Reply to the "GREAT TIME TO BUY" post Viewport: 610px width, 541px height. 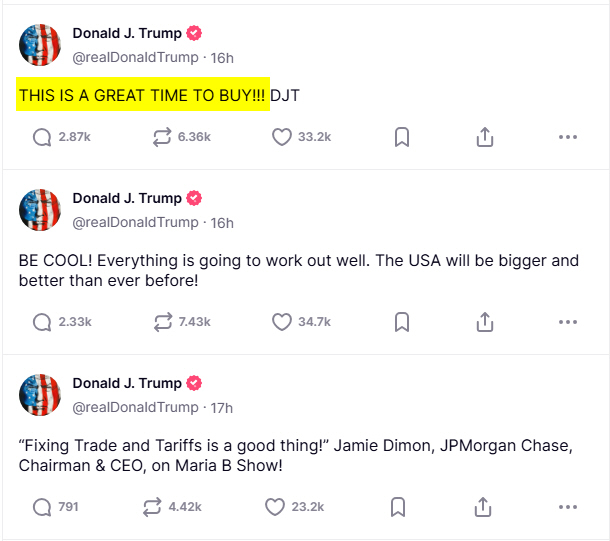42,137
